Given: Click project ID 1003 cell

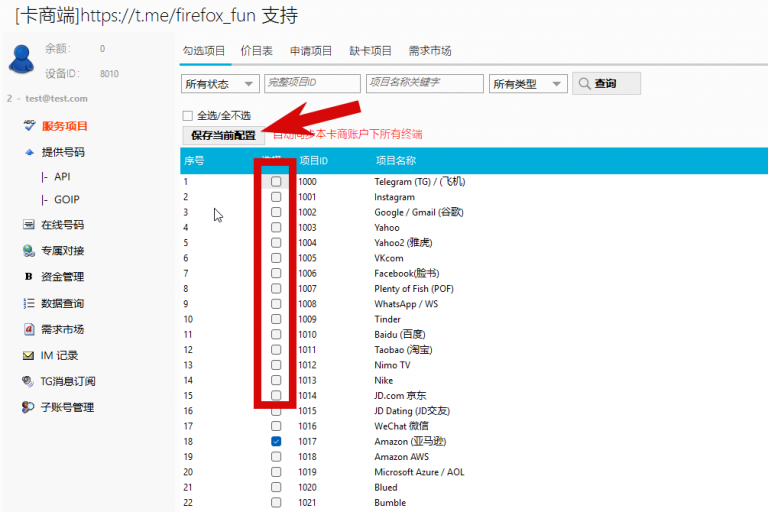Looking at the screenshot, I should click(307, 227).
